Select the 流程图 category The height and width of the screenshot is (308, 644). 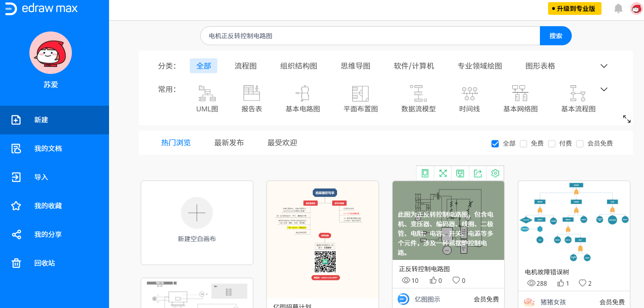(246, 66)
